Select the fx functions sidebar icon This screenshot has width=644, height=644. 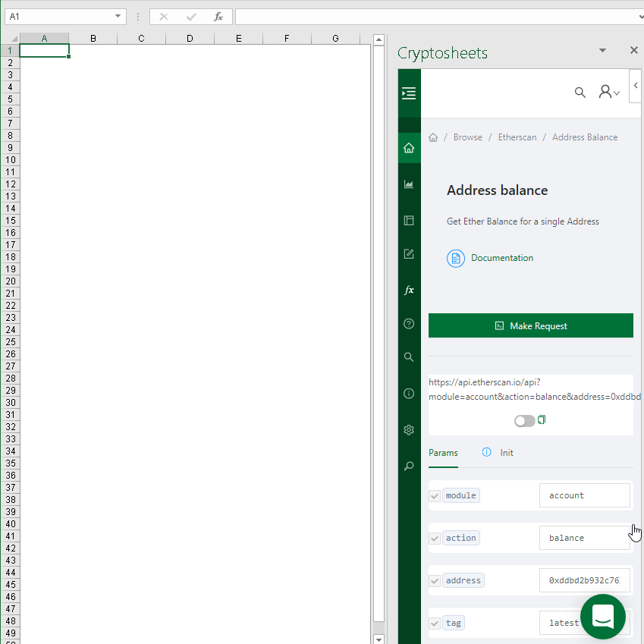coord(408,290)
